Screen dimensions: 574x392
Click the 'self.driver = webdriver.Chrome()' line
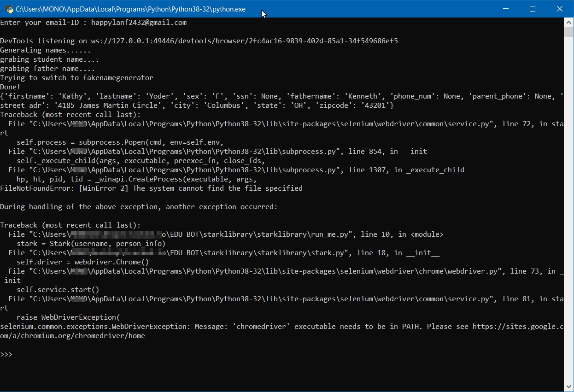82,262
